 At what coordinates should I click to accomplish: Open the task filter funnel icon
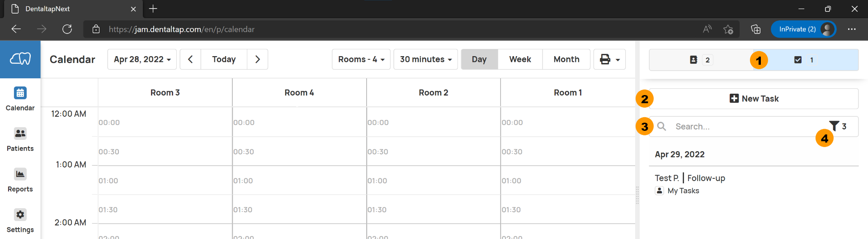[834, 126]
